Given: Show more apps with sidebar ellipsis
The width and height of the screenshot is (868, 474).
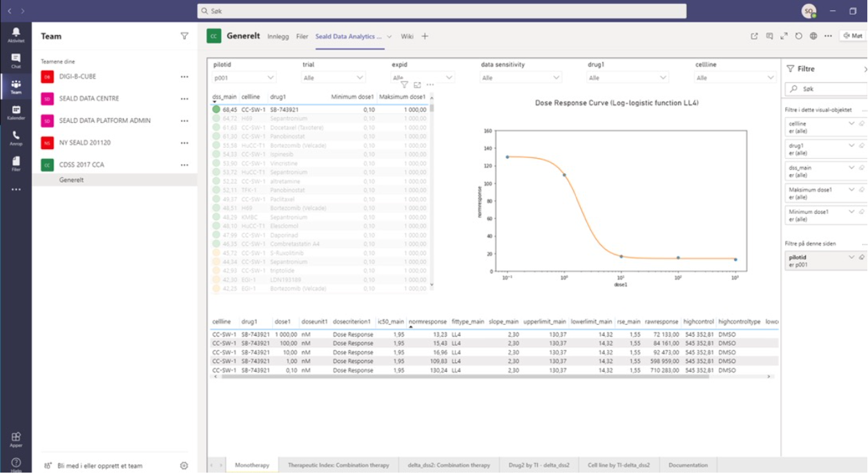Looking at the screenshot, I should 15,189.
